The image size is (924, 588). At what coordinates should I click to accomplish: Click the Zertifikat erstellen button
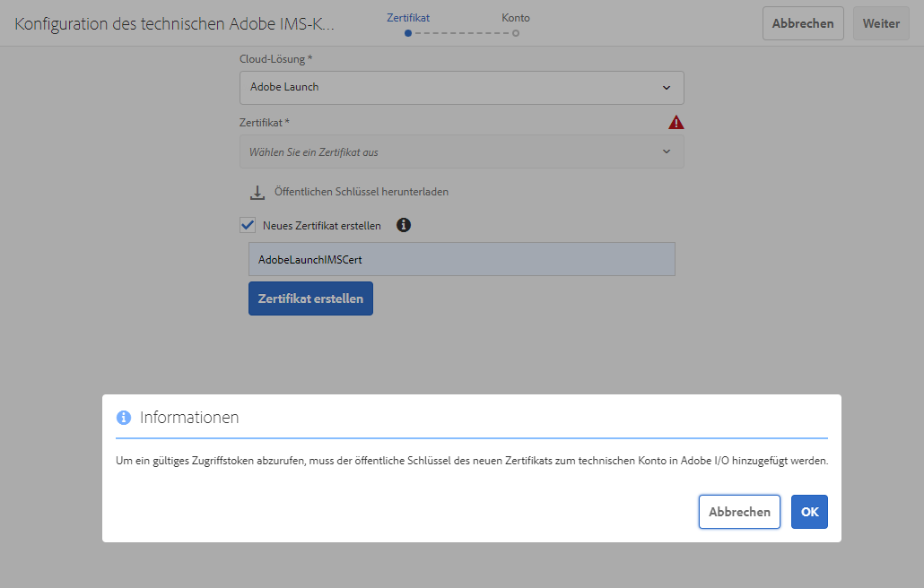click(x=310, y=298)
